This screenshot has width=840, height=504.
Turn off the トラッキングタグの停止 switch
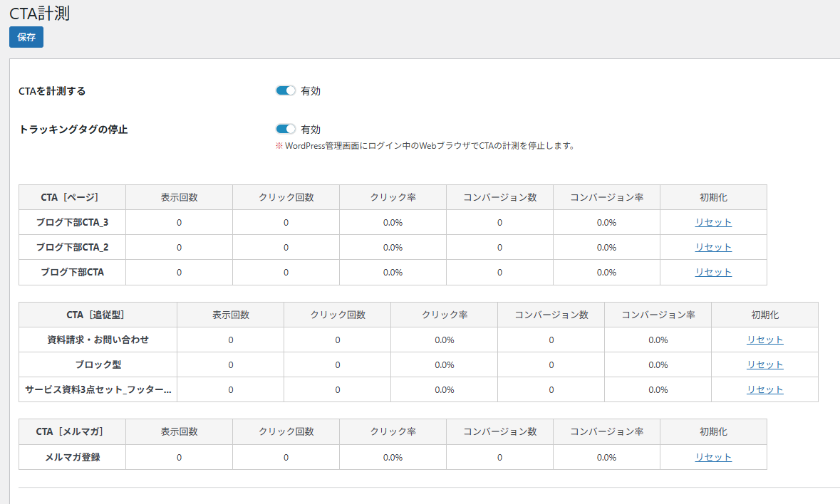point(285,129)
